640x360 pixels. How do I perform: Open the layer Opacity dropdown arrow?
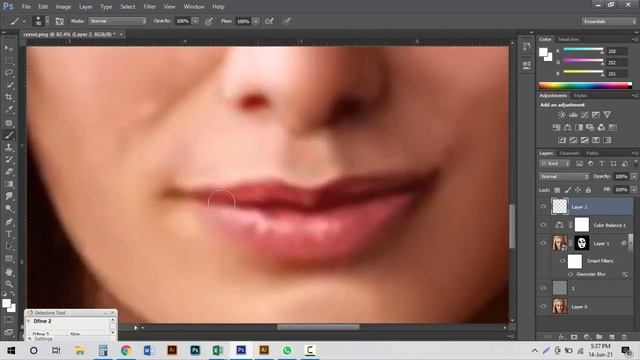[x=634, y=177]
